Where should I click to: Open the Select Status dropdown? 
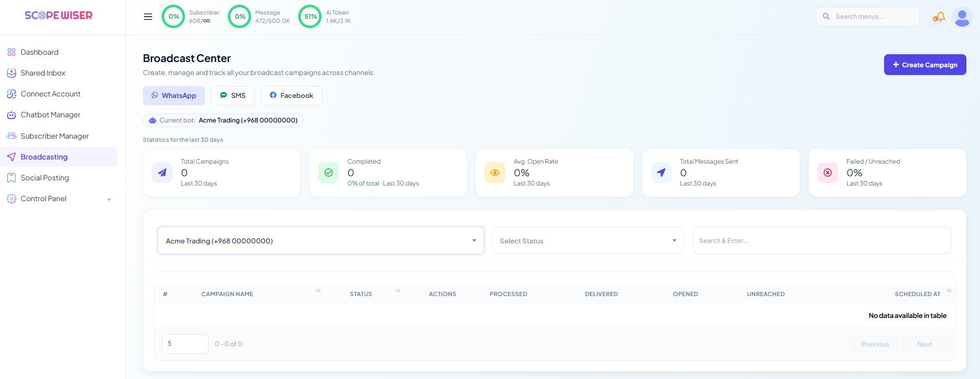tap(587, 240)
